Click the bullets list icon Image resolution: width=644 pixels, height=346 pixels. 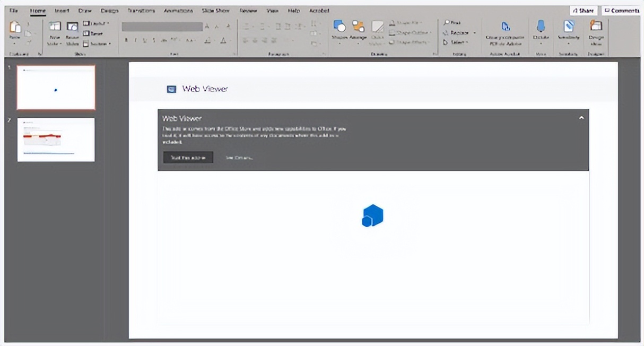(x=247, y=25)
